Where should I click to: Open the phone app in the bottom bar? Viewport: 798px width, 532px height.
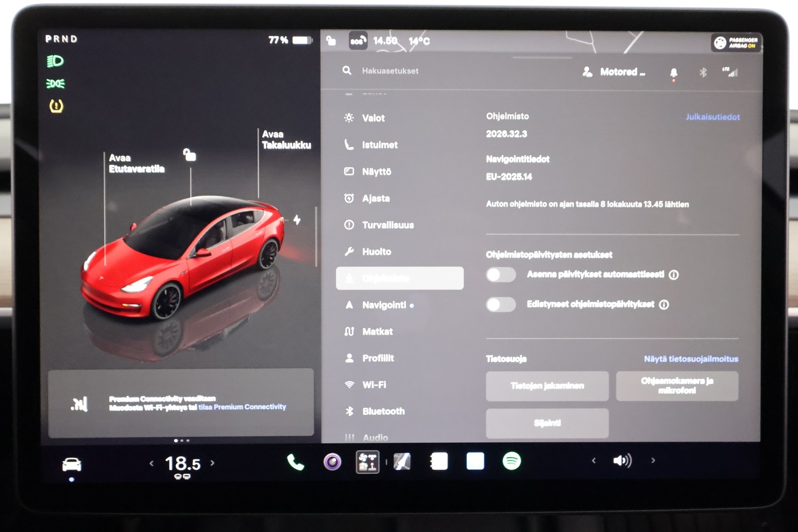pos(295,462)
